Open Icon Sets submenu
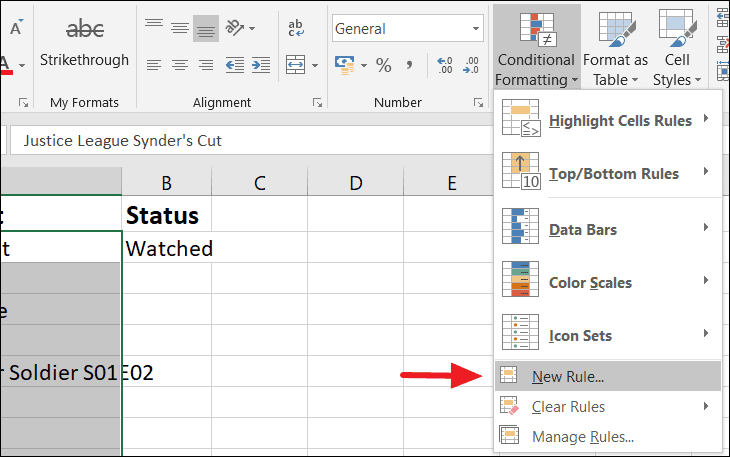 click(x=608, y=334)
